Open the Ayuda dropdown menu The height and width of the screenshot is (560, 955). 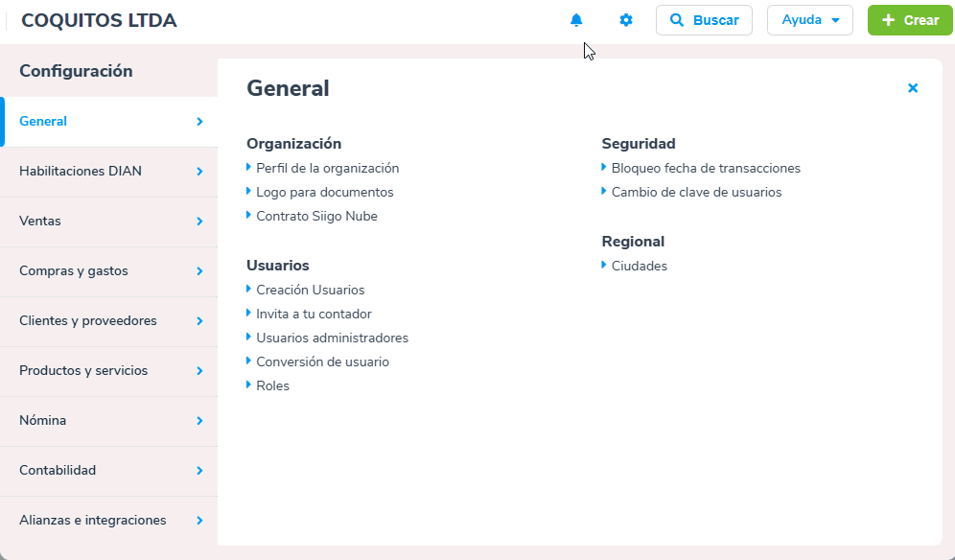point(809,20)
